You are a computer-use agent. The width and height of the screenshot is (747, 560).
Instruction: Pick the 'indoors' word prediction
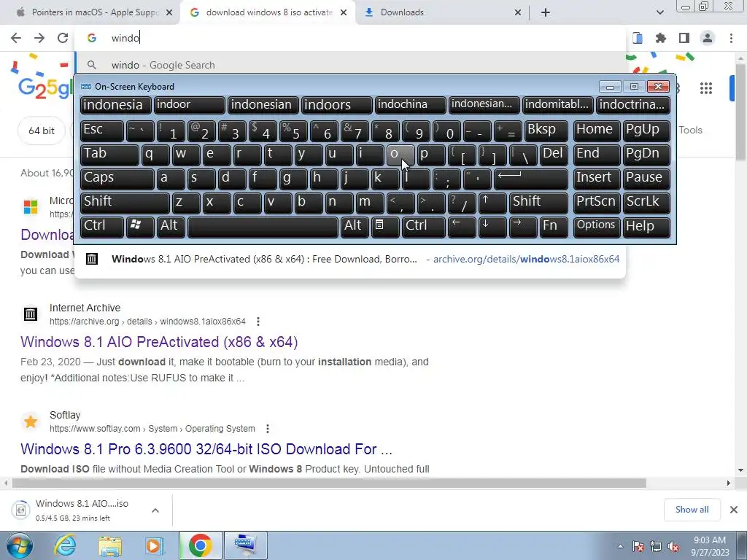point(337,105)
